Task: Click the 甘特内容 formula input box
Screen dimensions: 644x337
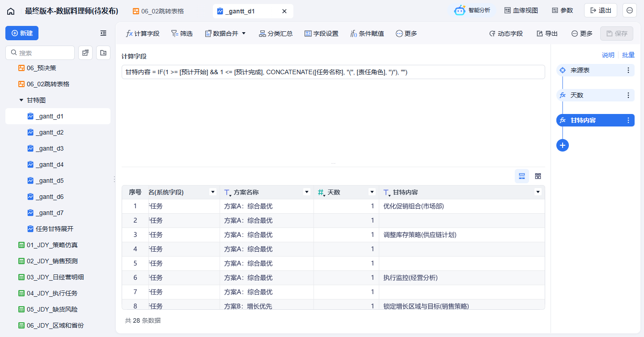Action: pos(333,72)
